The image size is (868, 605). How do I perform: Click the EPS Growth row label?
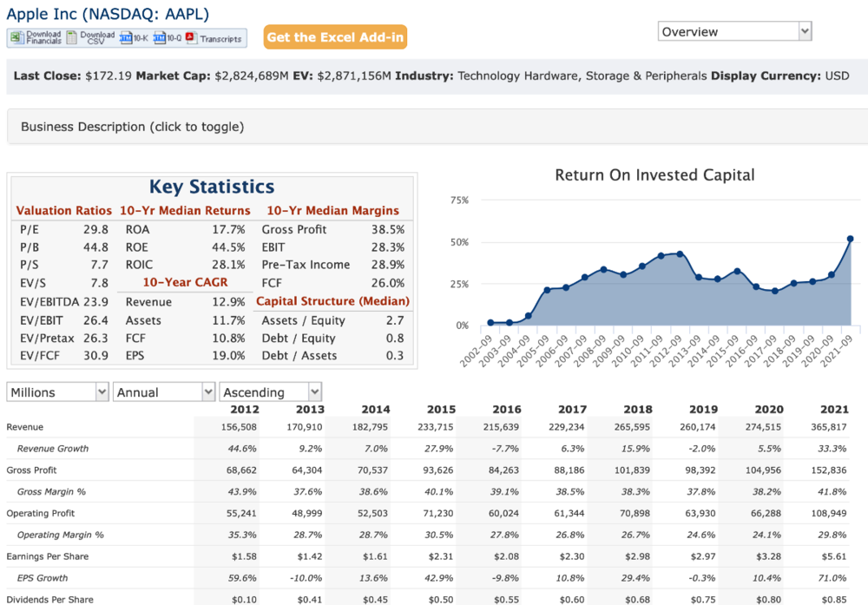(42, 578)
